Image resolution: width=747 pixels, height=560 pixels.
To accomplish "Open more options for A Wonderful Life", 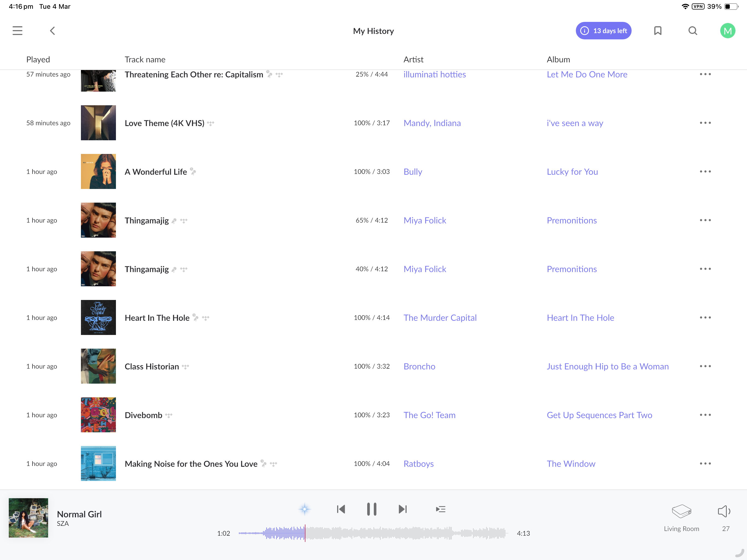I will [705, 171].
